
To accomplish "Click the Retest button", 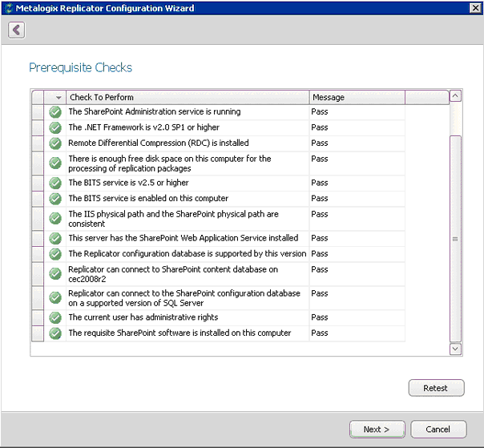I will pos(436,388).
